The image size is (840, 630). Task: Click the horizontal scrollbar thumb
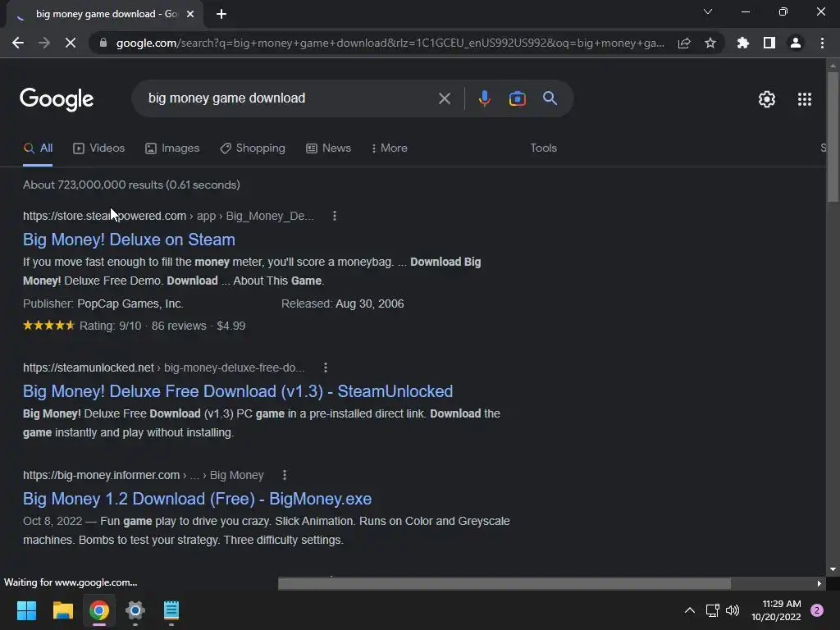pyautogui.click(x=504, y=583)
